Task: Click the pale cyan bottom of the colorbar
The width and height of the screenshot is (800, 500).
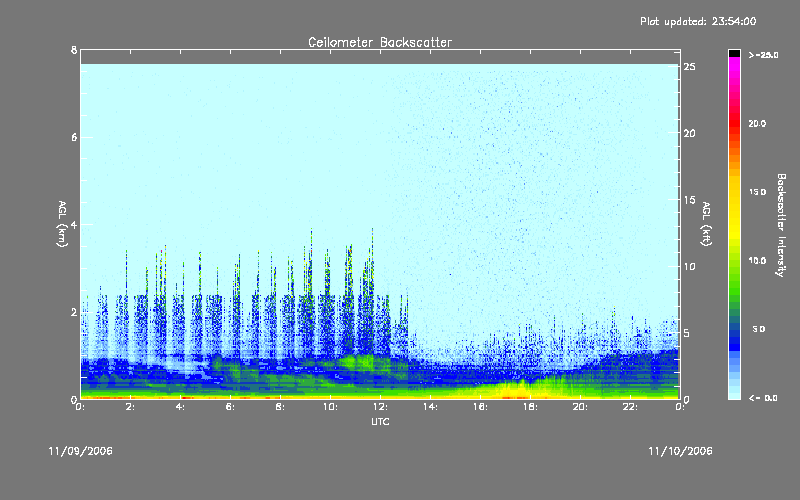Action: [734, 394]
